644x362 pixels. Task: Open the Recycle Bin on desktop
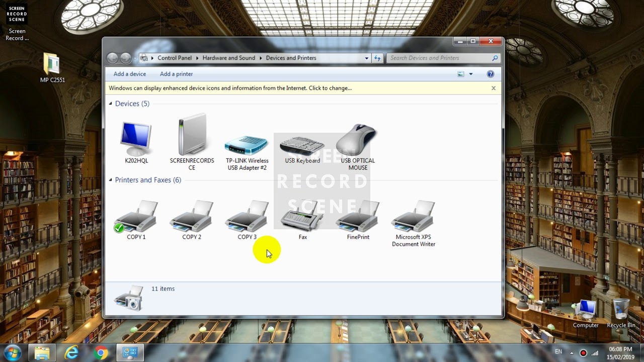621,314
